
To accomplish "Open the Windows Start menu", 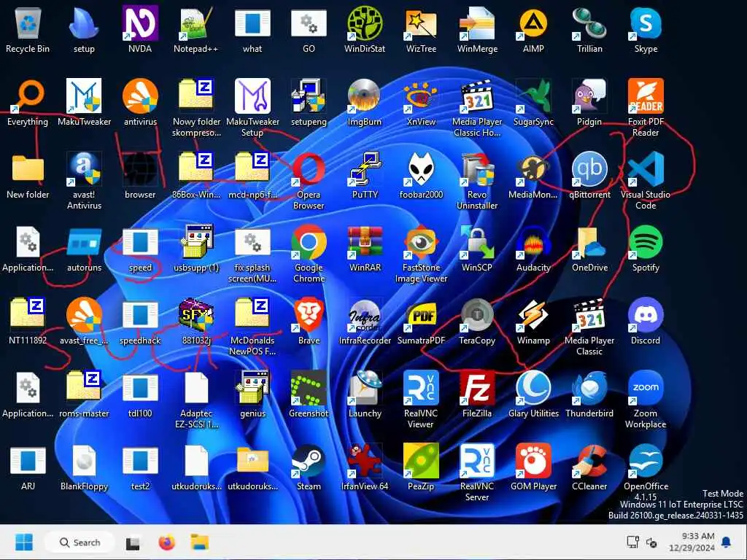I will click(x=24, y=542).
